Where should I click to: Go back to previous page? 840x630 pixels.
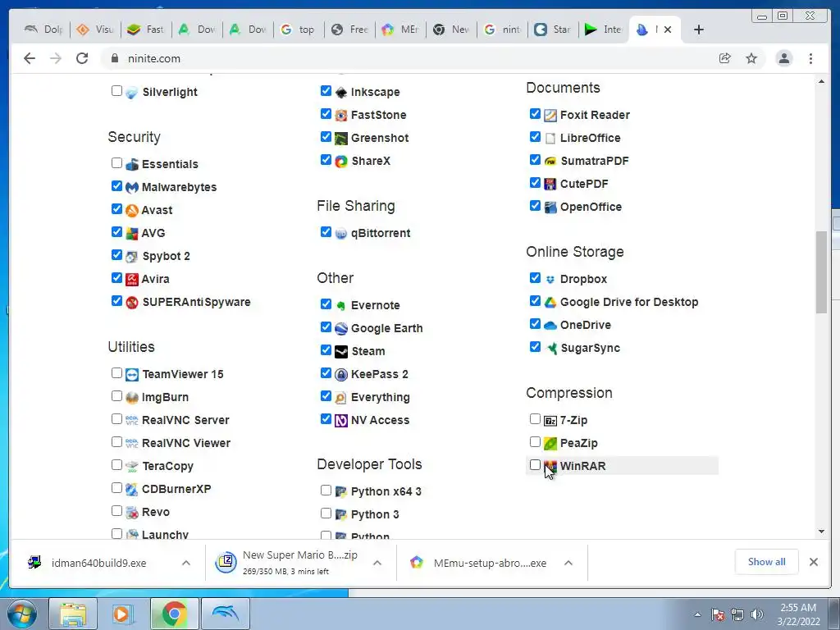pos(30,58)
